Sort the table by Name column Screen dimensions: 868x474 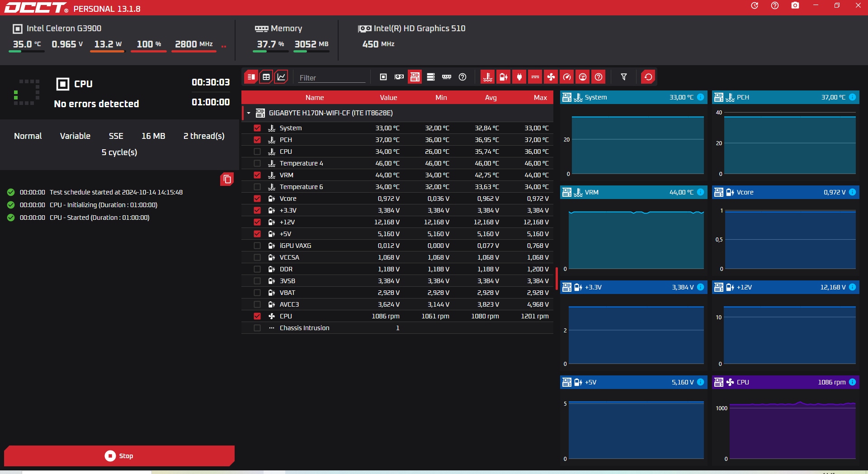click(315, 98)
